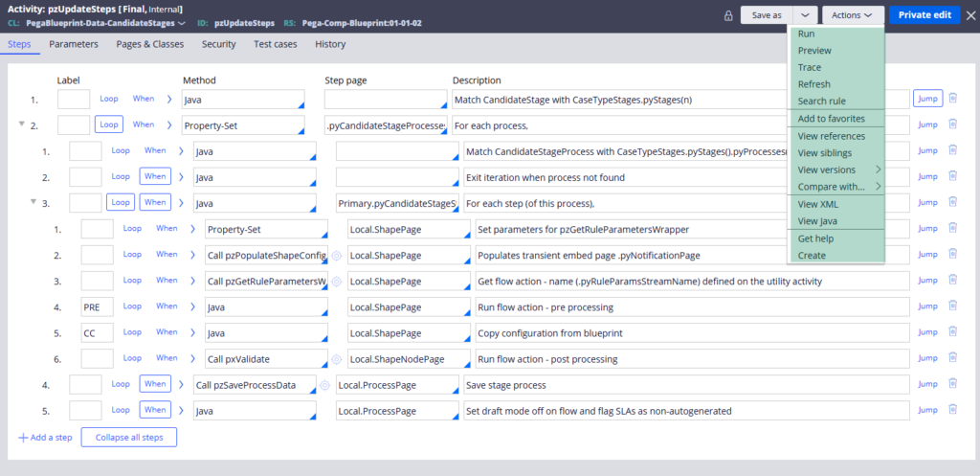This screenshot has width=980, height=476.
Task: Collapse step 2 using its triangle
Action: [x=21, y=124]
